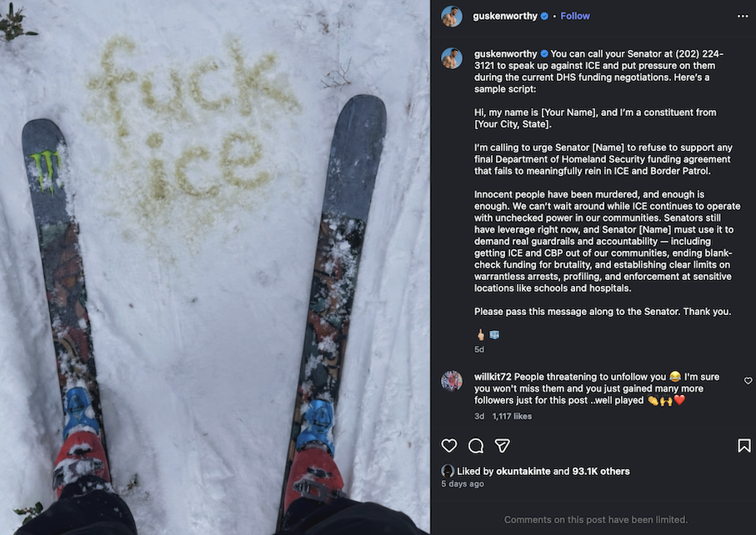Open willkit72's profile avatar
Image resolution: width=756 pixels, height=535 pixels.
pyautogui.click(x=452, y=381)
